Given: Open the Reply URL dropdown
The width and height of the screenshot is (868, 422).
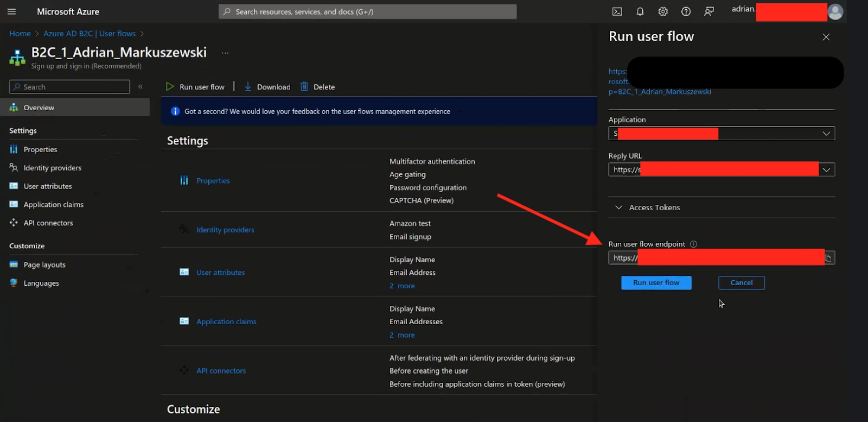Looking at the screenshot, I should pyautogui.click(x=722, y=169).
